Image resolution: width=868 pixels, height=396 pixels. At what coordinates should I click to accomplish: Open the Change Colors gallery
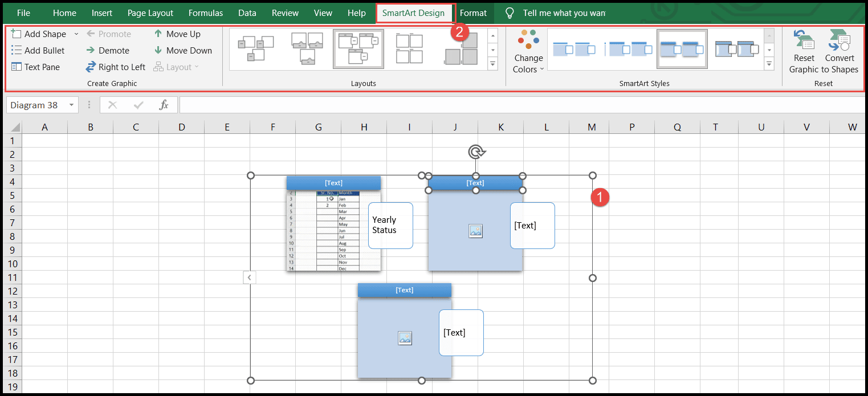click(x=528, y=51)
